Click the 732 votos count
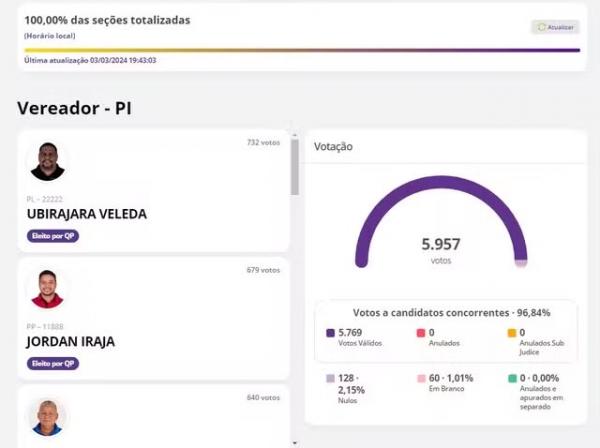This screenshot has width=600, height=448. click(x=263, y=142)
